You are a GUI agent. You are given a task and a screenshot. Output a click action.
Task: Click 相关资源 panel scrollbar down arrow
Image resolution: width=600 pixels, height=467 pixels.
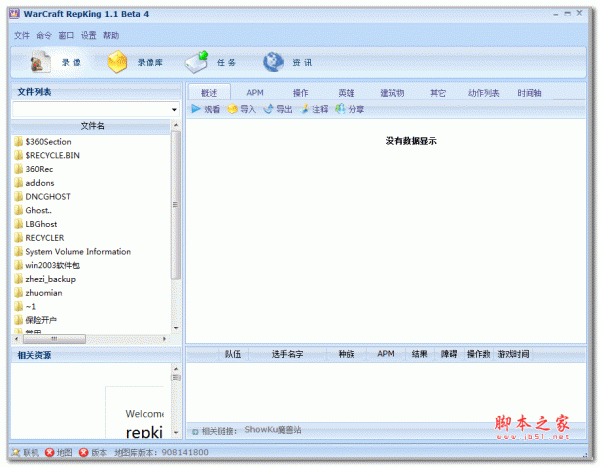[x=176, y=432]
